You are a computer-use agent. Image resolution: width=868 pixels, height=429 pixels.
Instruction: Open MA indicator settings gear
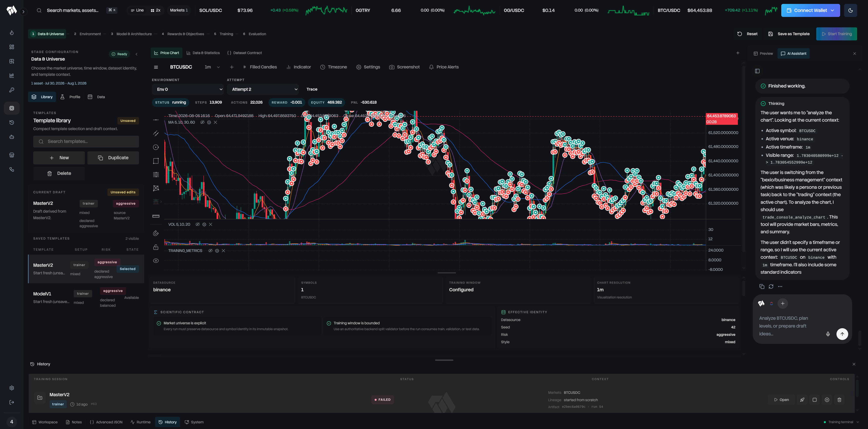tap(209, 122)
